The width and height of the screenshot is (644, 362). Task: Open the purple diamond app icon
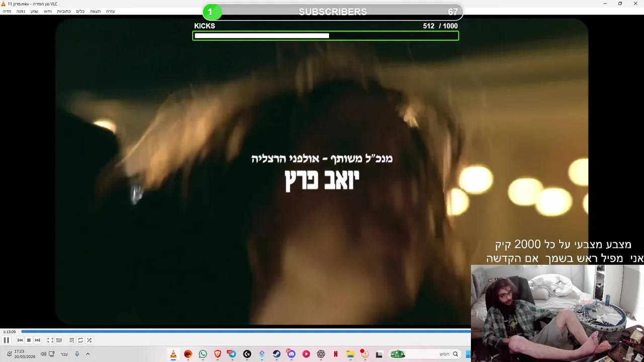coord(262,354)
